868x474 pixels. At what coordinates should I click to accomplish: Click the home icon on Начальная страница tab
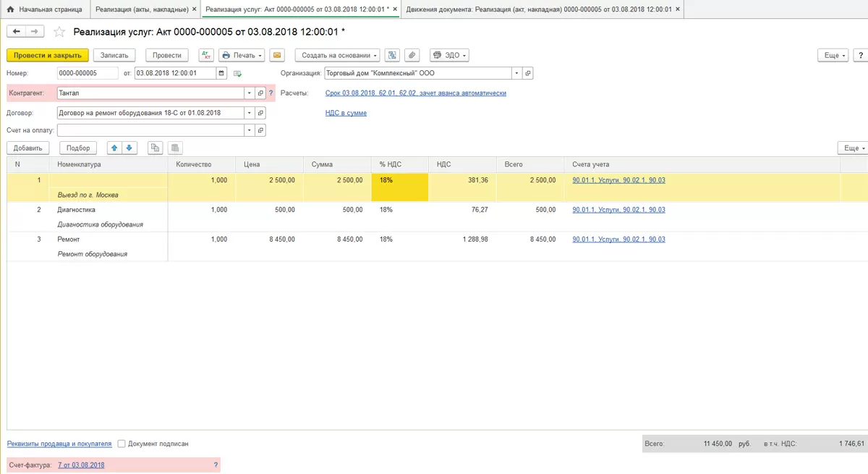(x=10, y=9)
